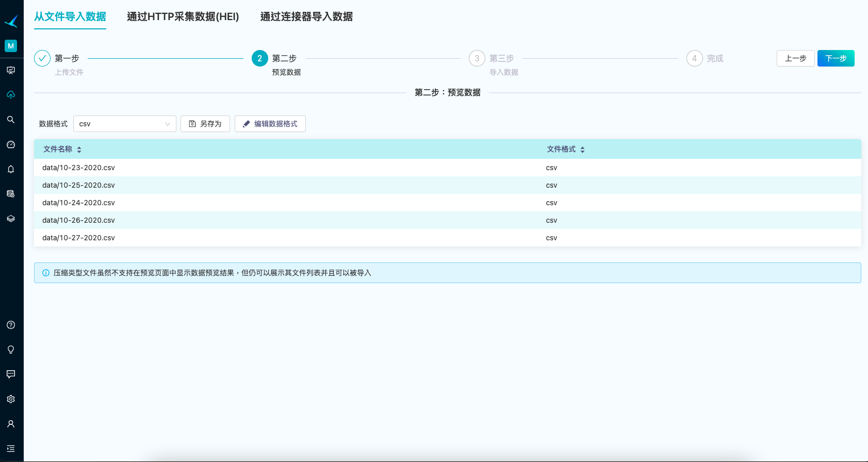Open the search magnifier icon in the sidebar
The width and height of the screenshot is (868, 462).
pyautogui.click(x=11, y=120)
